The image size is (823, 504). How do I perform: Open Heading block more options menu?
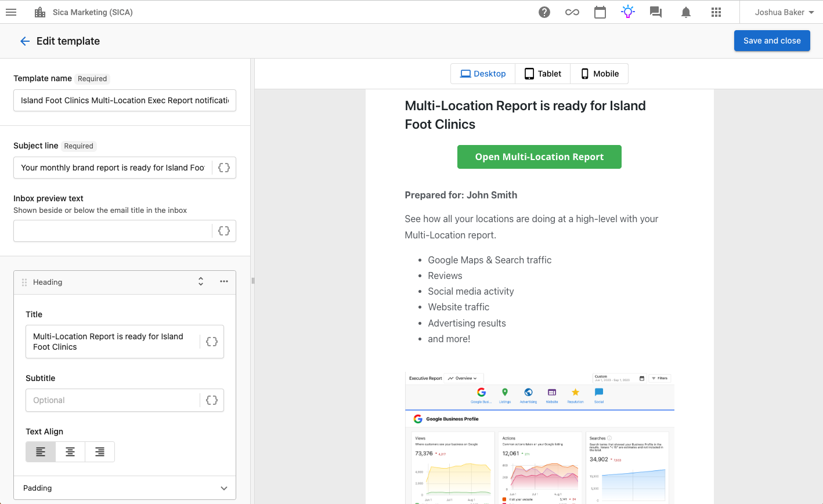pos(224,281)
